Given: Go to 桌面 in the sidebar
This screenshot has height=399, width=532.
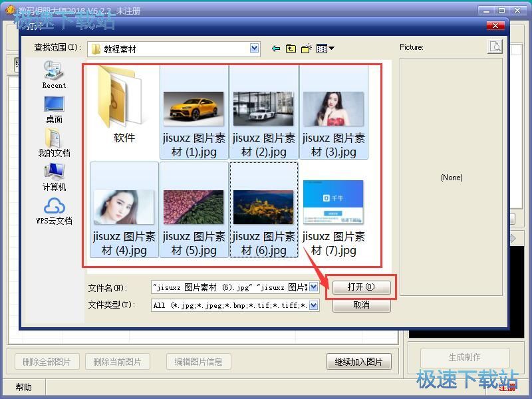Looking at the screenshot, I should pos(54,110).
